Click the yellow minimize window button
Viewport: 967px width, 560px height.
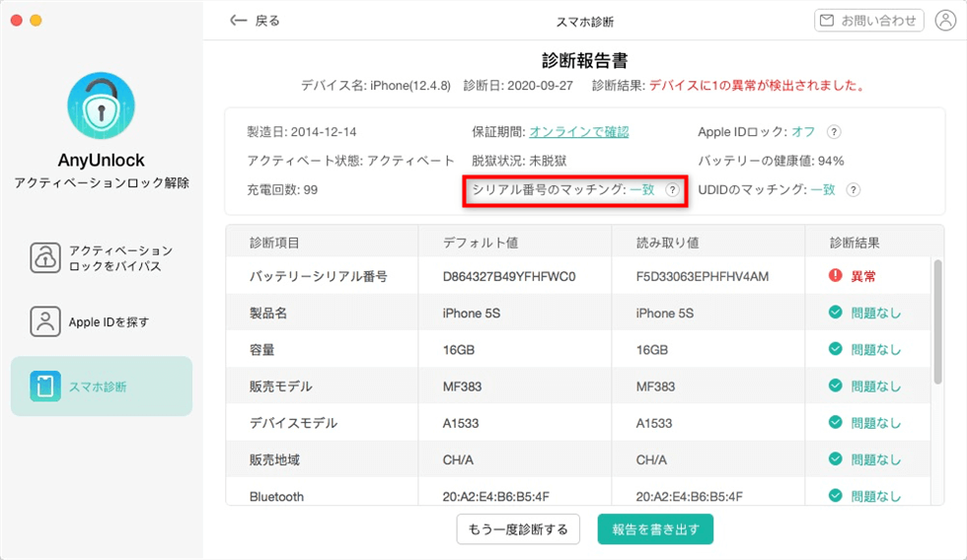37,21
